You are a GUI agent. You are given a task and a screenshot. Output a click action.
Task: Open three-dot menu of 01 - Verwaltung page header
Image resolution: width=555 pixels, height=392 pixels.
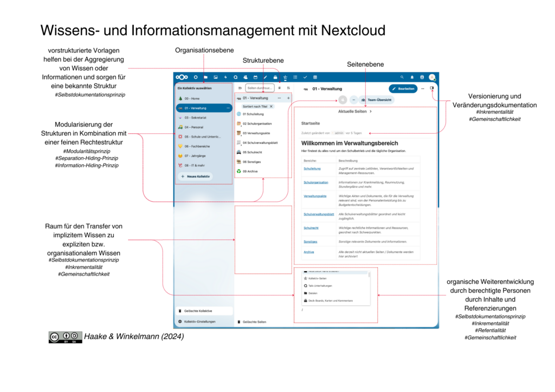pos(279,98)
